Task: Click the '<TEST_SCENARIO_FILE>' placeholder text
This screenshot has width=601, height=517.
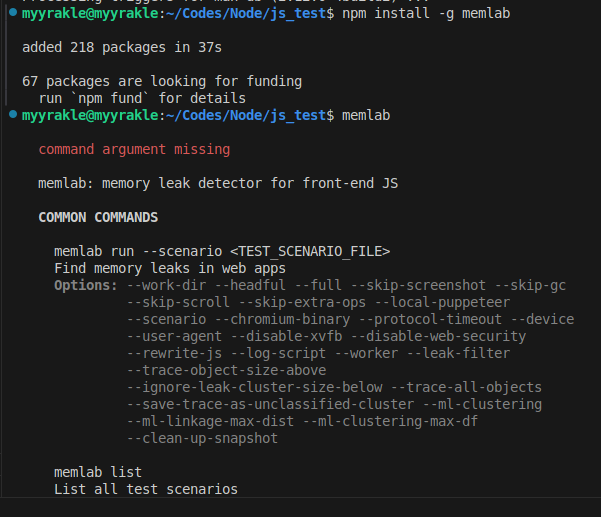Action: [x=310, y=251]
